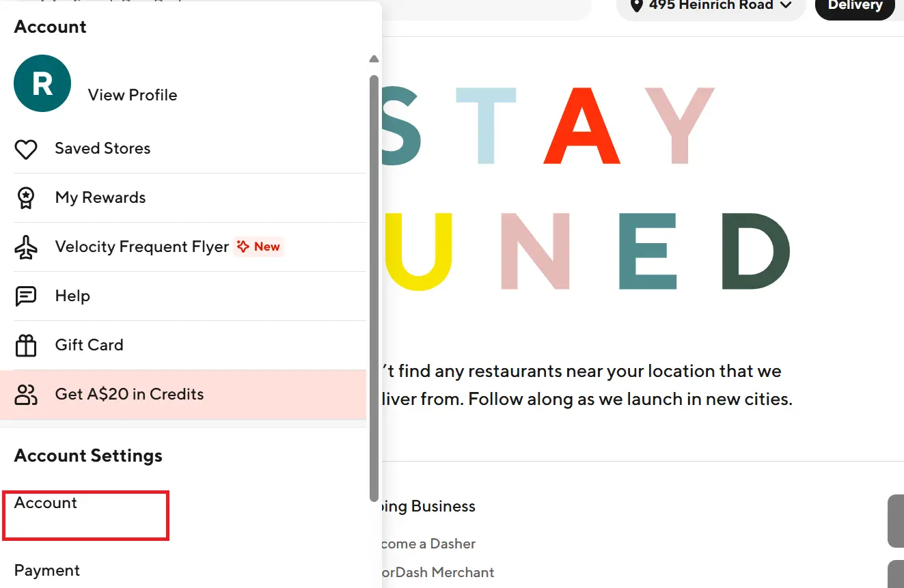Expand the 495 Heinrich Road address chevron
The image size is (904, 588).
coord(786,5)
